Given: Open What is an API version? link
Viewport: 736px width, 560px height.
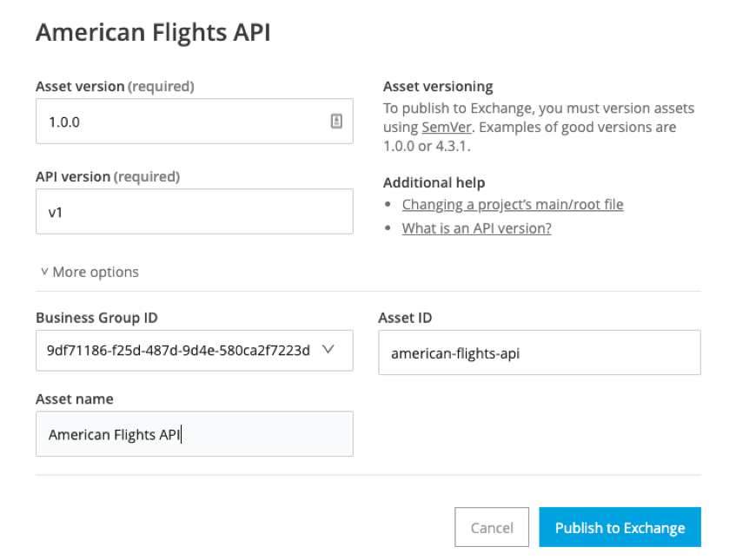Looking at the screenshot, I should (x=476, y=228).
